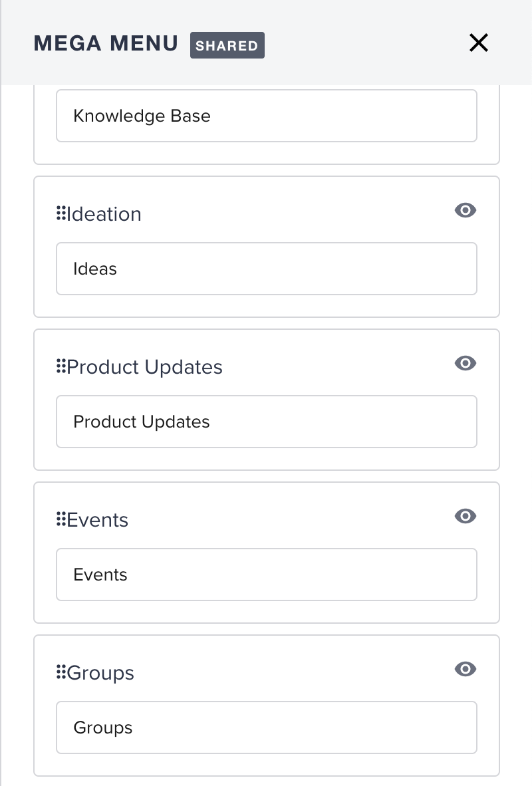Select the Groups section title

[x=101, y=673]
